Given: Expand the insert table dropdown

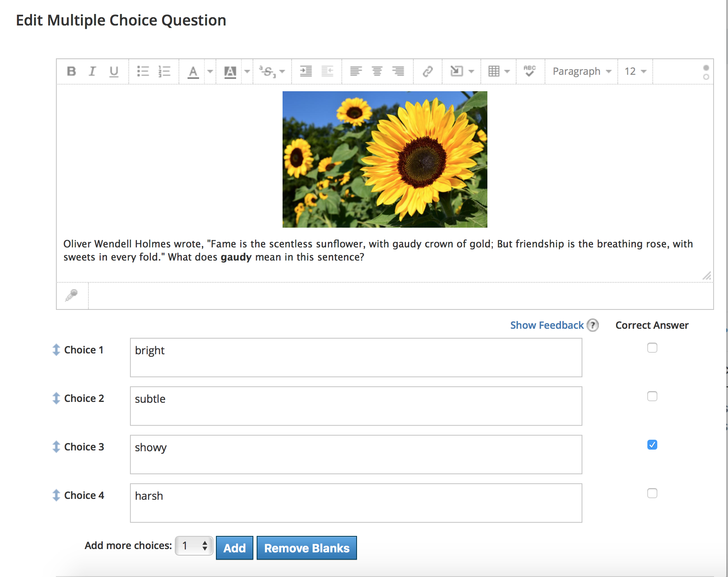Looking at the screenshot, I should (507, 72).
